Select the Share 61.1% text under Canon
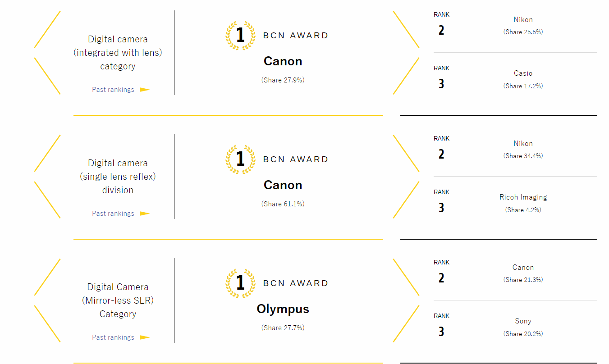 [283, 204]
